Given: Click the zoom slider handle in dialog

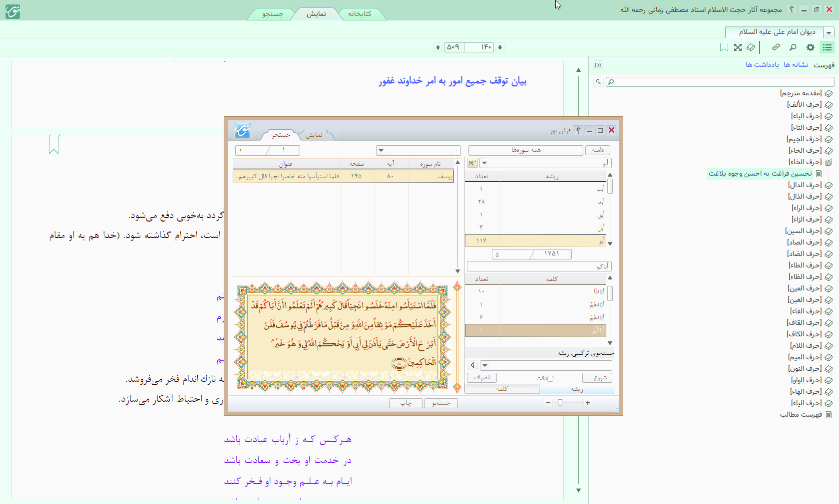Looking at the screenshot, I should [x=560, y=403].
